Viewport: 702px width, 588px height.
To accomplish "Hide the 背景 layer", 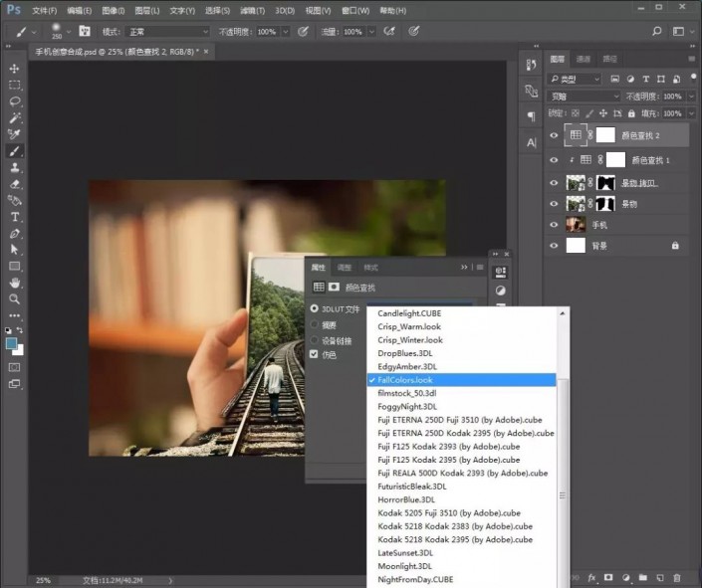I will tap(554, 246).
